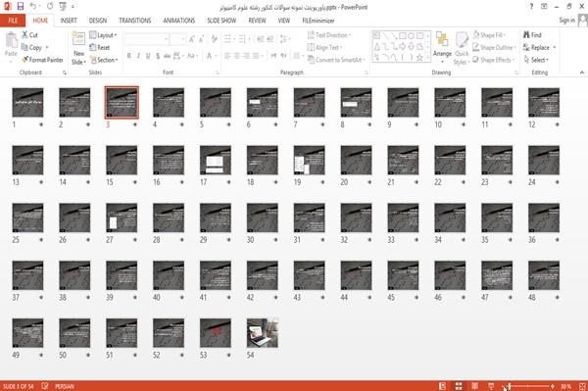Select slide 53 thumbnail with red text
The width and height of the screenshot is (588, 391).
click(216, 332)
